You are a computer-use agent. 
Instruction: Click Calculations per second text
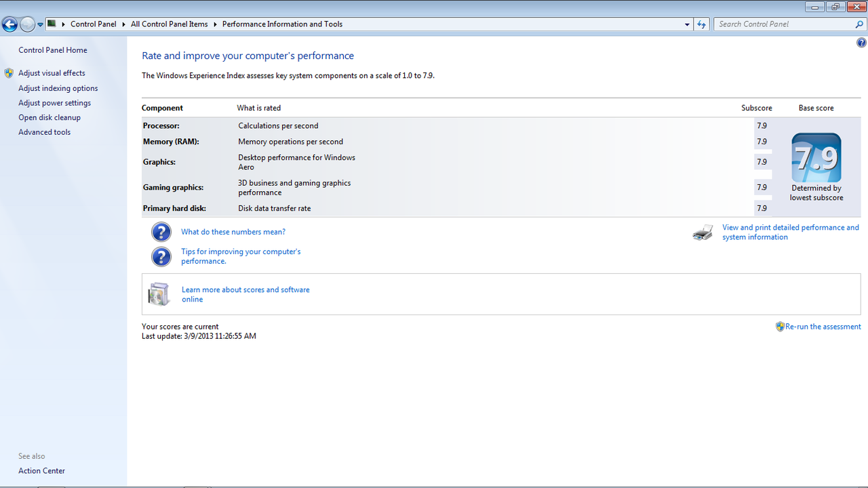tap(278, 126)
